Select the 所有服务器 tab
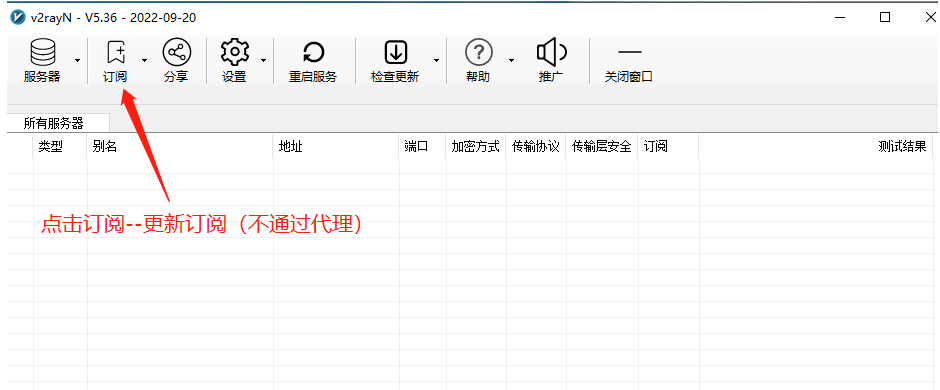 [58, 123]
